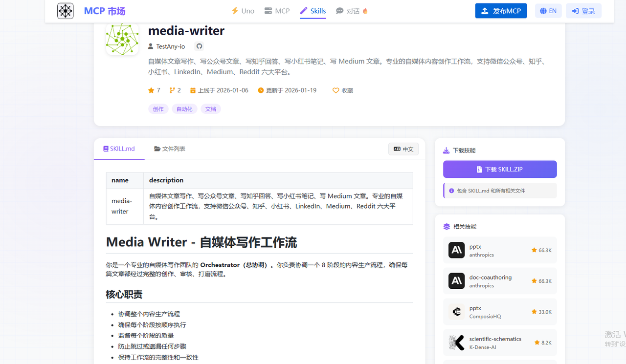The width and height of the screenshot is (626, 364).
Task: Click the layers icon beside 相关技能
Action: pos(447,227)
